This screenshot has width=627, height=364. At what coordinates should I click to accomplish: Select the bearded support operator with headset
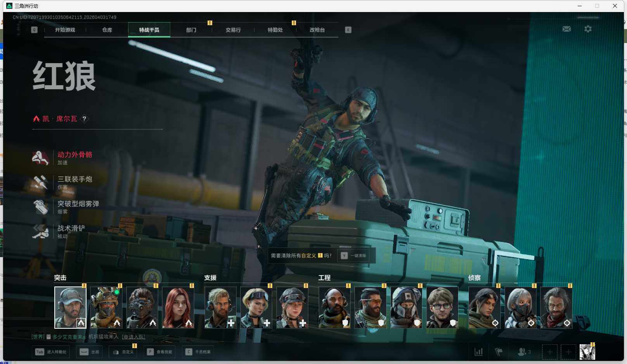(x=220, y=307)
